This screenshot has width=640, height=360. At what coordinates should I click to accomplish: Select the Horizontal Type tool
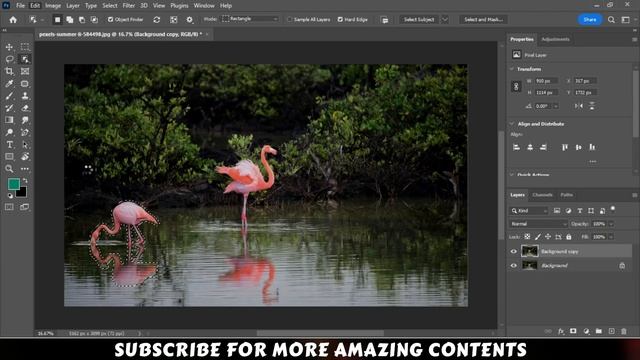9,144
